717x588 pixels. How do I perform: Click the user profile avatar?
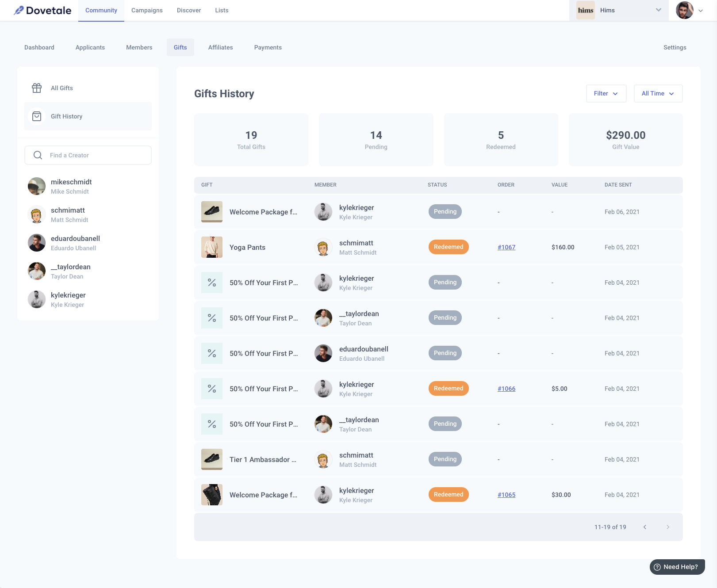point(684,10)
